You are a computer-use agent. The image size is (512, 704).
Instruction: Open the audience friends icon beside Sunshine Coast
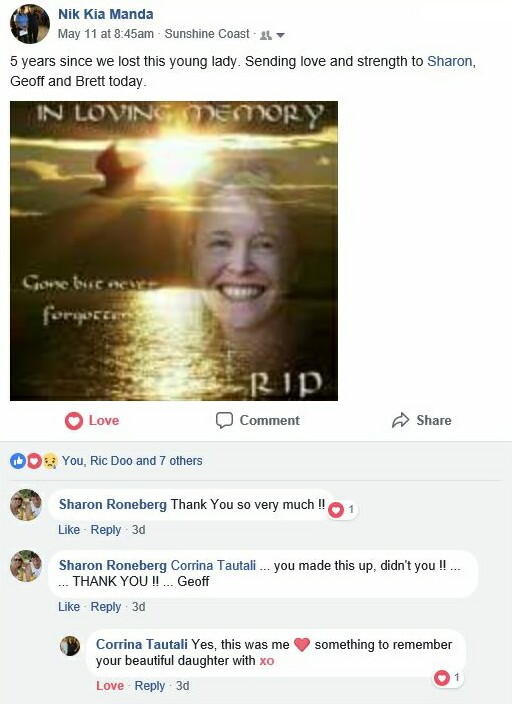pos(266,35)
